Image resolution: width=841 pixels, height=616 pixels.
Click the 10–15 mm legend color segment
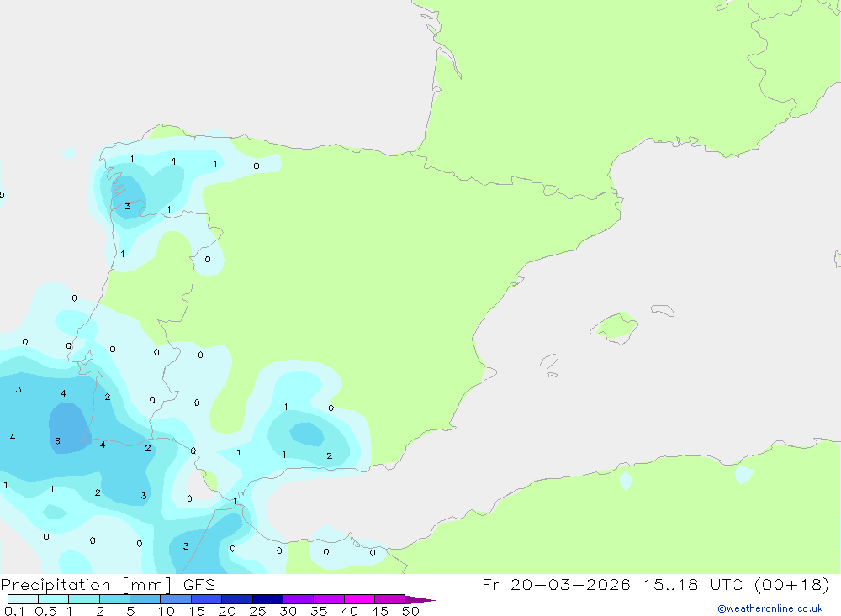[176, 599]
